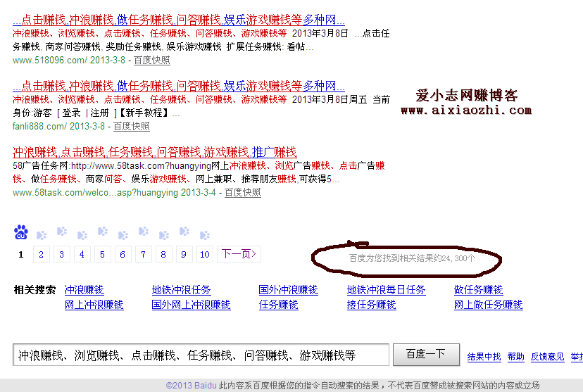The width and height of the screenshot is (583, 392).
Task: Click the faded paw icon above page 8
Action: point(163,235)
